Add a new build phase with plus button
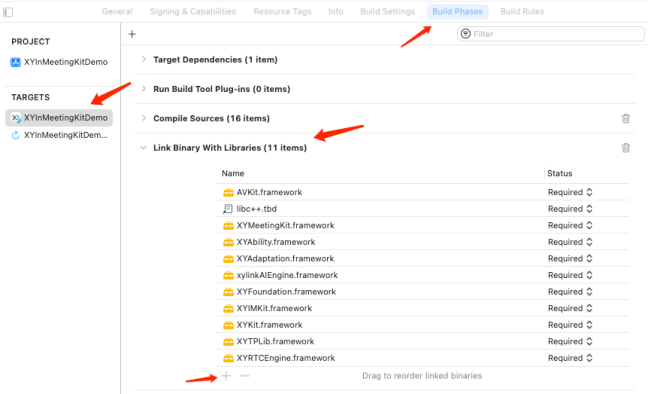The image size is (648, 394). 132,34
